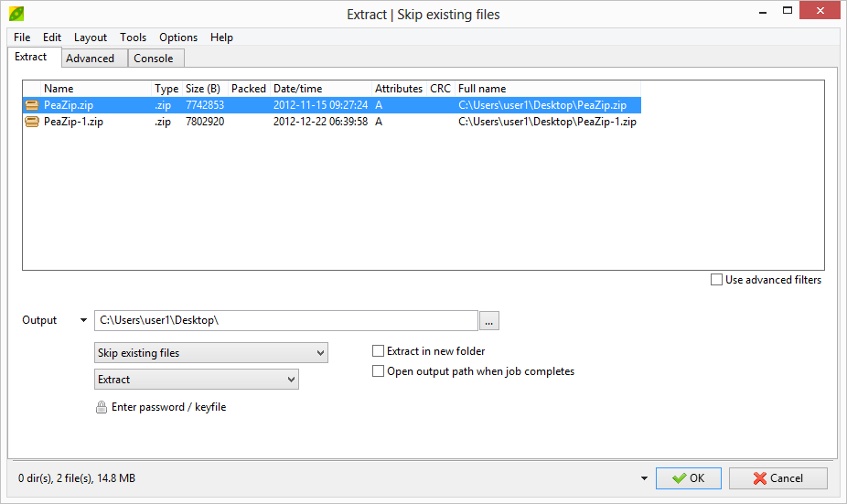Maximize the Extract window
Screen dimensions: 847x504
(788, 11)
